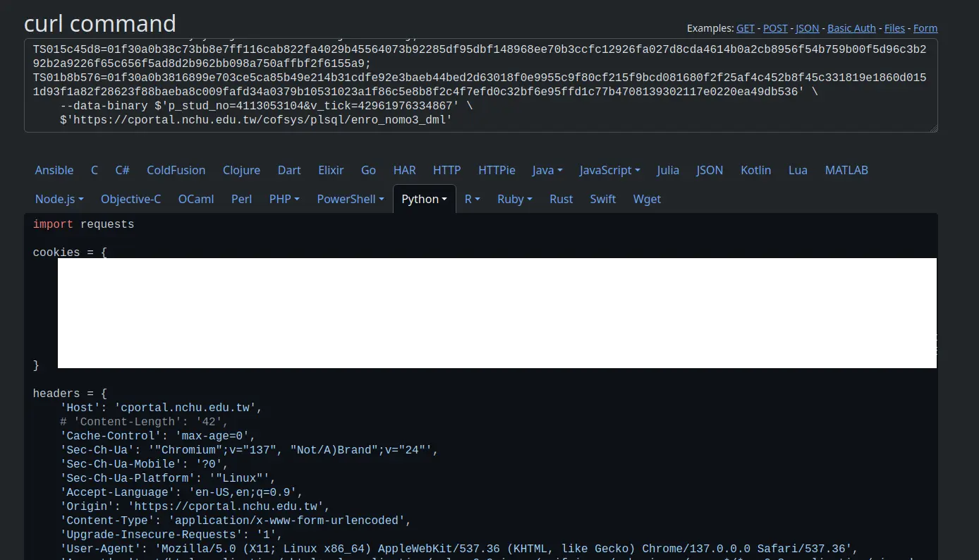Expand the PowerShell dropdown
This screenshot has width=979, height=560.
350,199
